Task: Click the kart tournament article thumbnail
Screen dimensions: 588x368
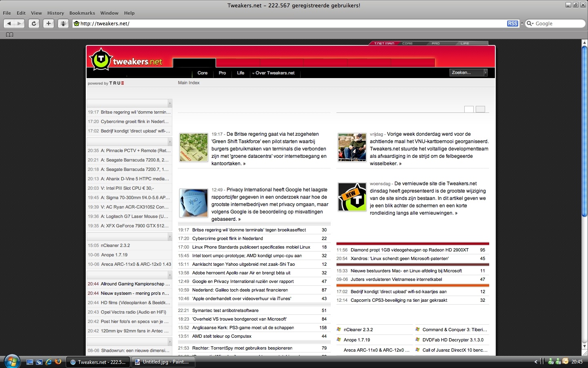Action: (x=352, y=148)
